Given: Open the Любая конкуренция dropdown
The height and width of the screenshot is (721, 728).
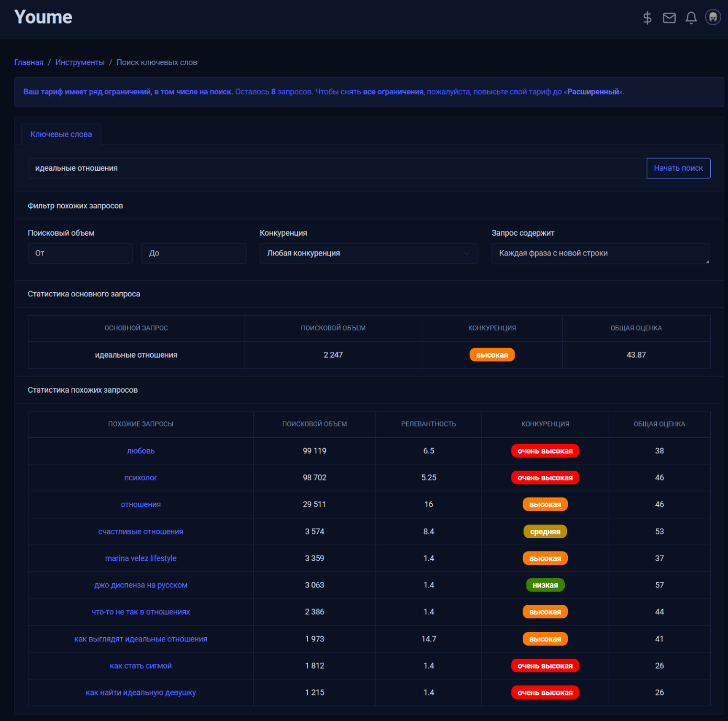Looking at the screenshot, I should coord(369,253).
